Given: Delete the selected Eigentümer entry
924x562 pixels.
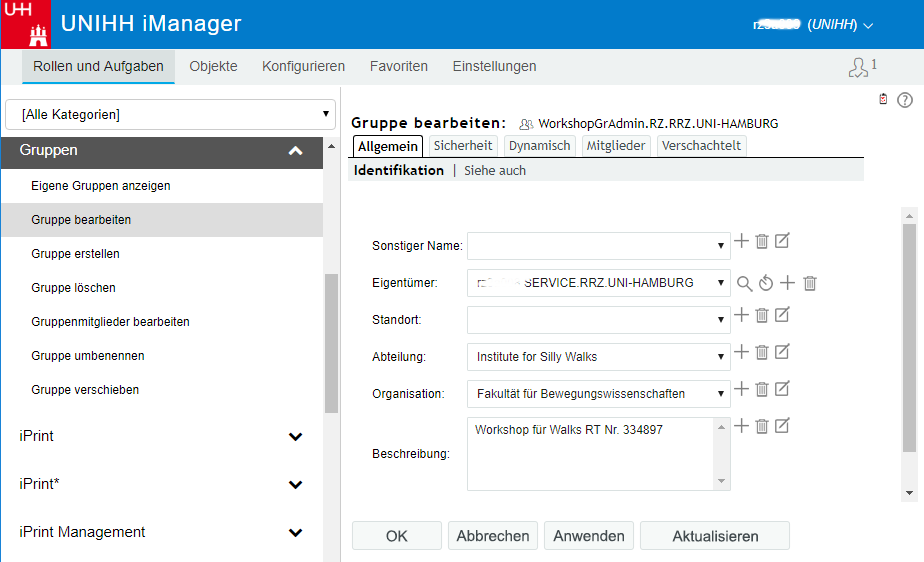Looking at the screenshot, I should point(810,283).
